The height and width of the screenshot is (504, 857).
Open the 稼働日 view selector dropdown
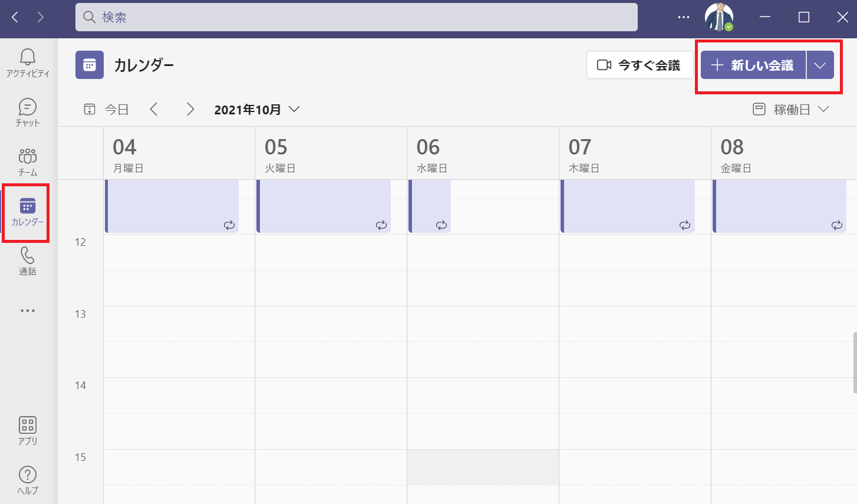point(791,110)
